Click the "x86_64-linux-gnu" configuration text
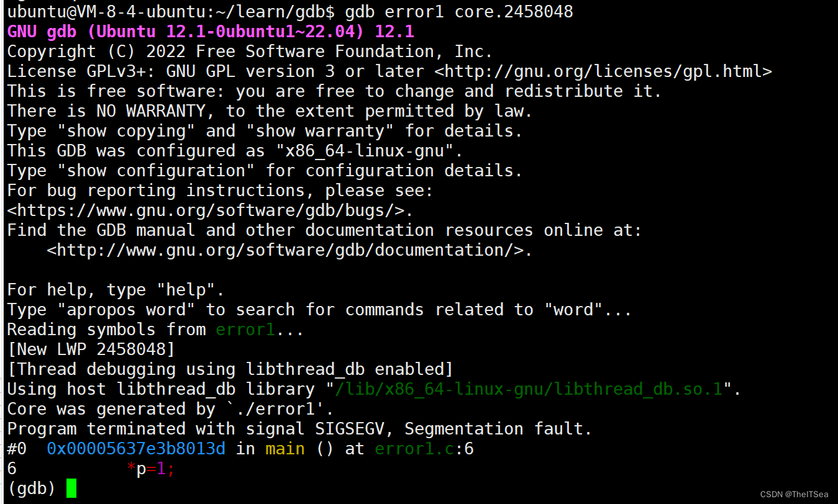838x504 pixels. coord(365,150)
